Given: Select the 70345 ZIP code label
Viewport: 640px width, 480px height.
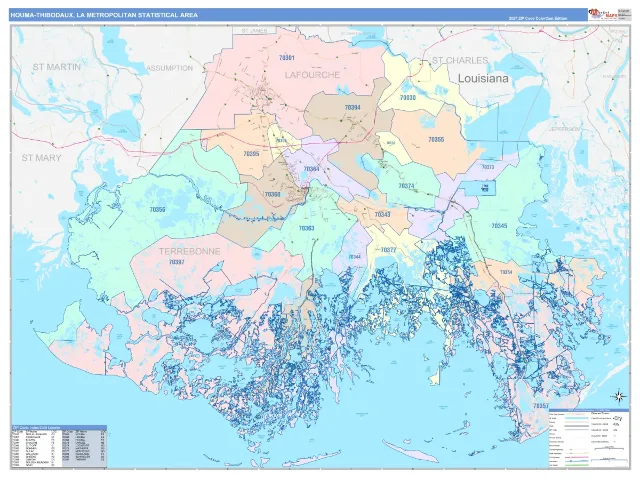Looking at the screenshot, I should pyautogui.click(x=499, y=225).
